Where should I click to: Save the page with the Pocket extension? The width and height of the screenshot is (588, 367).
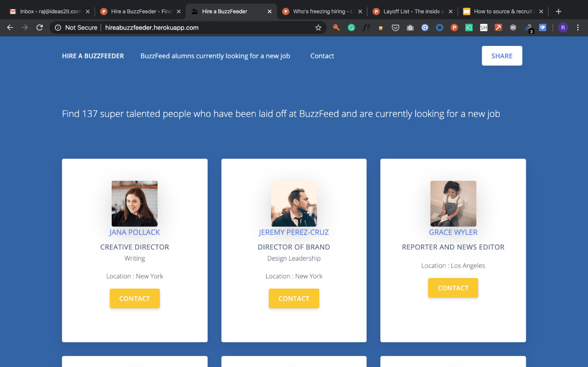pos(395,28)
